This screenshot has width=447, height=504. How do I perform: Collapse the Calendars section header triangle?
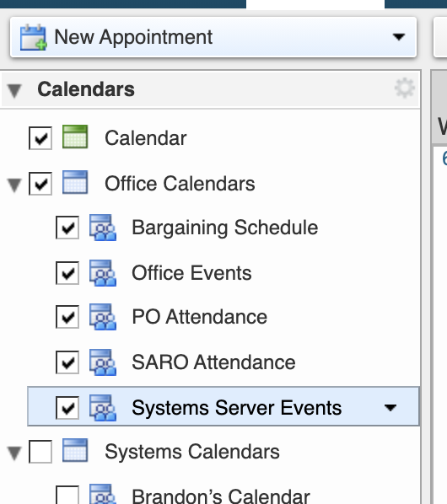[x=14, y=90]
